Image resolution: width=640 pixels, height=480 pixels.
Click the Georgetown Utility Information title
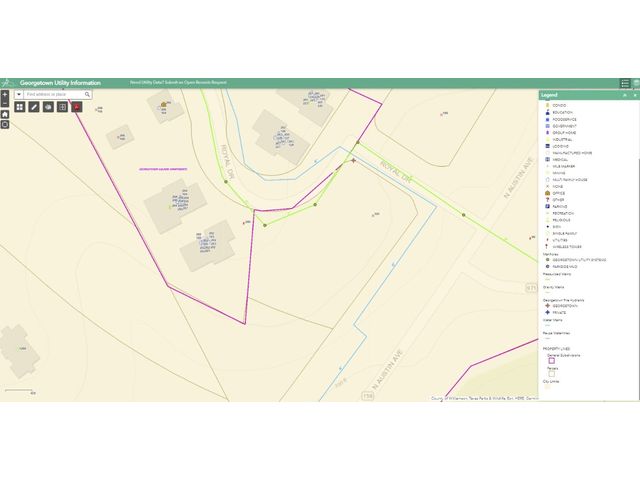(62, 83)
